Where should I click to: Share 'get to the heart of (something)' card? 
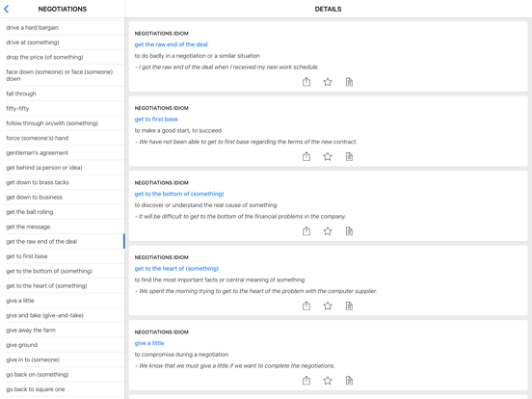(x=306, y=306)
